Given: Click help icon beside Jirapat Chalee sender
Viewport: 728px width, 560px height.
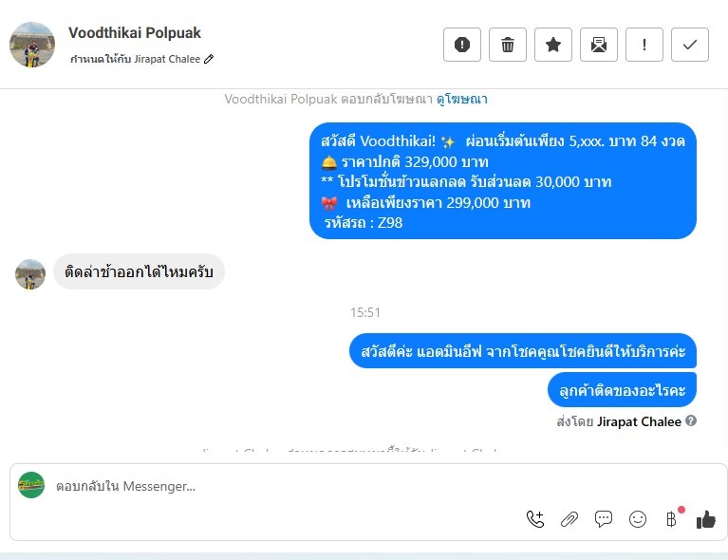Looking at the screenshot, I should 691,420.
